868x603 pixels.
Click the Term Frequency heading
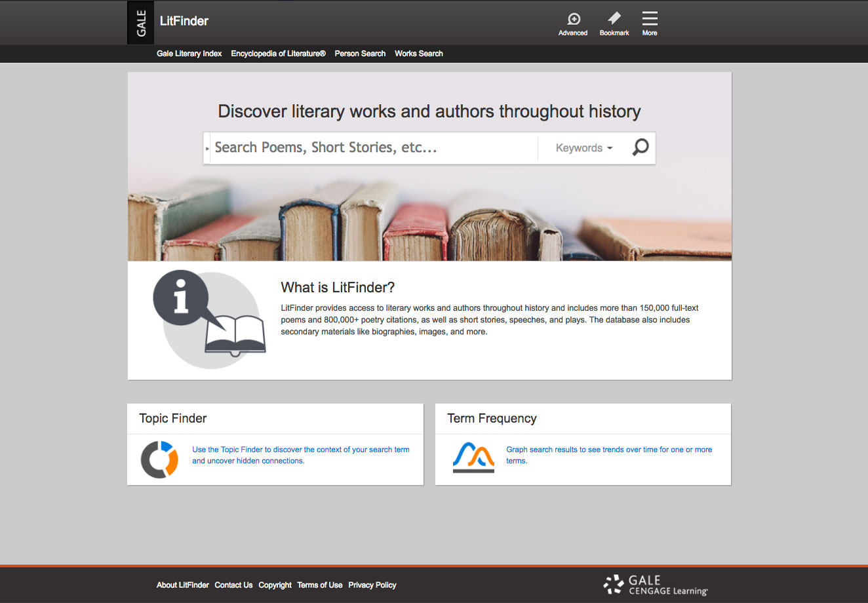[492, 418]
